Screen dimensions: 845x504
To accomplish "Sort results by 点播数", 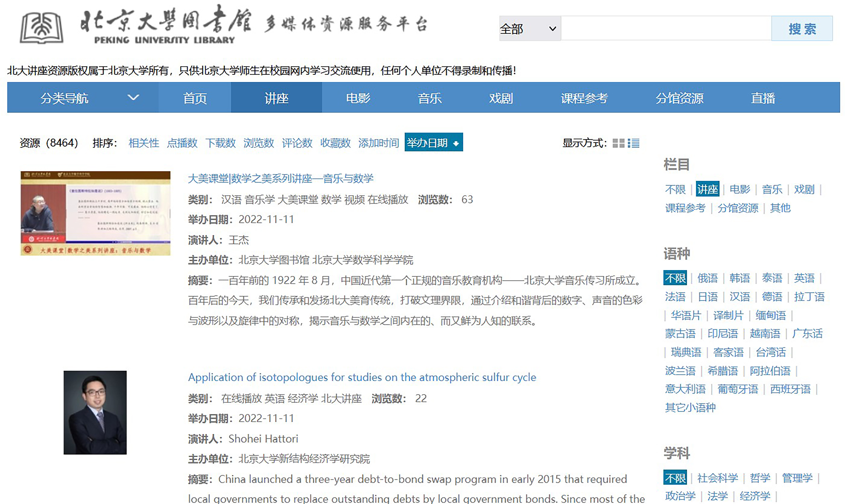I will pos(182,143).
